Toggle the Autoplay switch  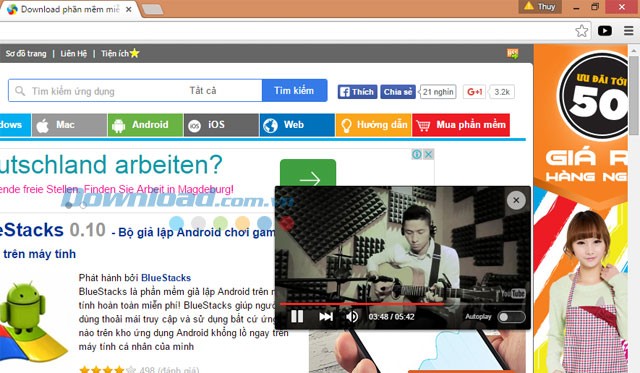click(511, 317)
